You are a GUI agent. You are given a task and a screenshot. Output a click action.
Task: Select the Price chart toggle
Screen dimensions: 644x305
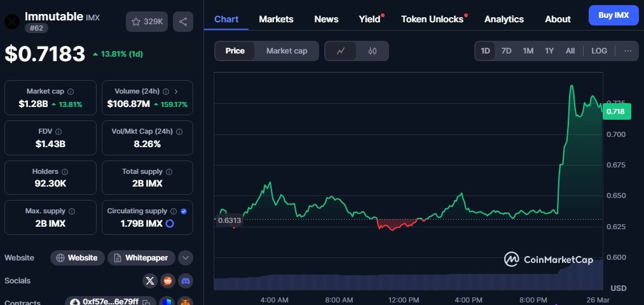click(x=235, y=51)
